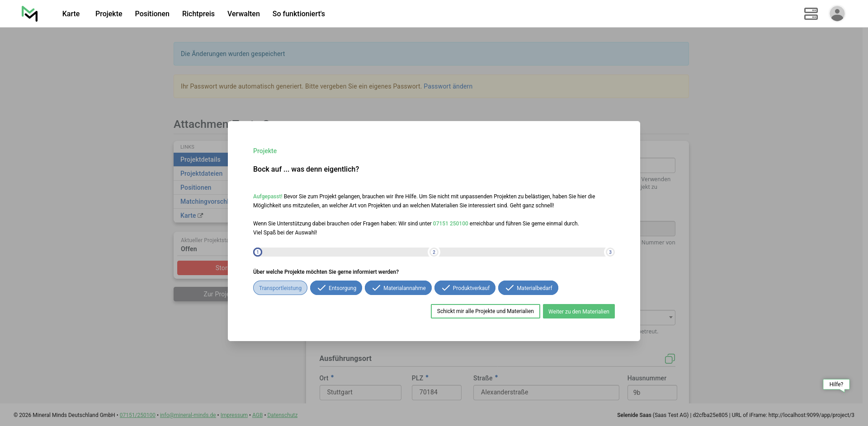The image size is (868, 426).
Task: Uncheck the Materialbedarf chip
Action: point(528,288)
